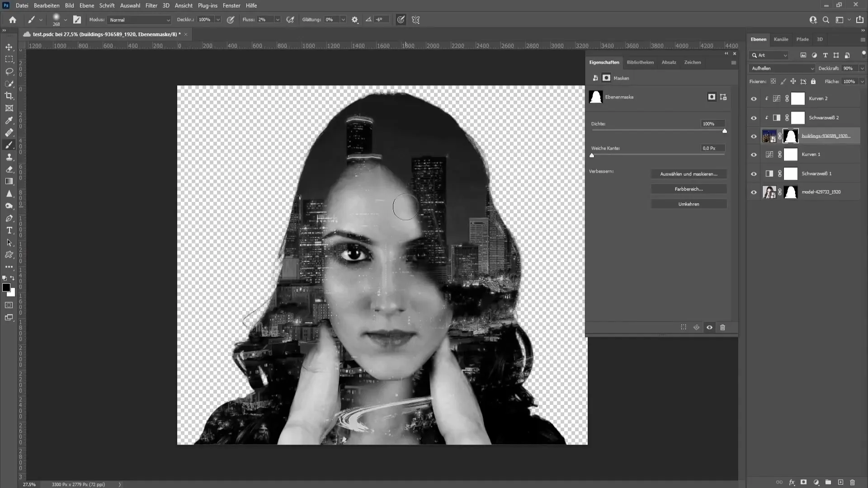868x488 pixels.
Task: Select the Type tool
Action: point(9,230)
